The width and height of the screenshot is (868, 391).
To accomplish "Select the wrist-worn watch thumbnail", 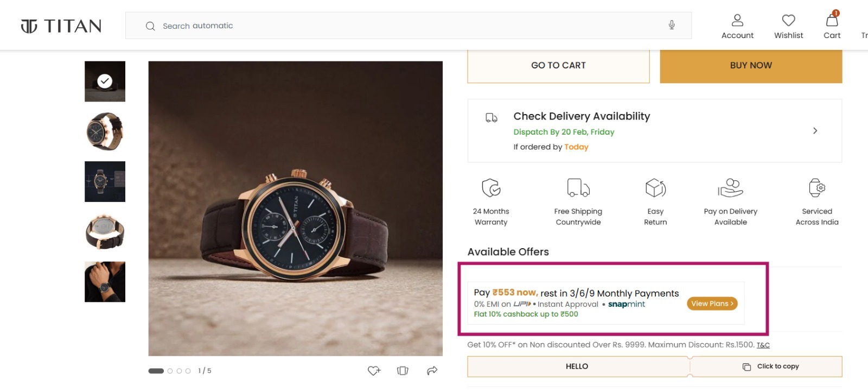I will click(x=105, y=282).
